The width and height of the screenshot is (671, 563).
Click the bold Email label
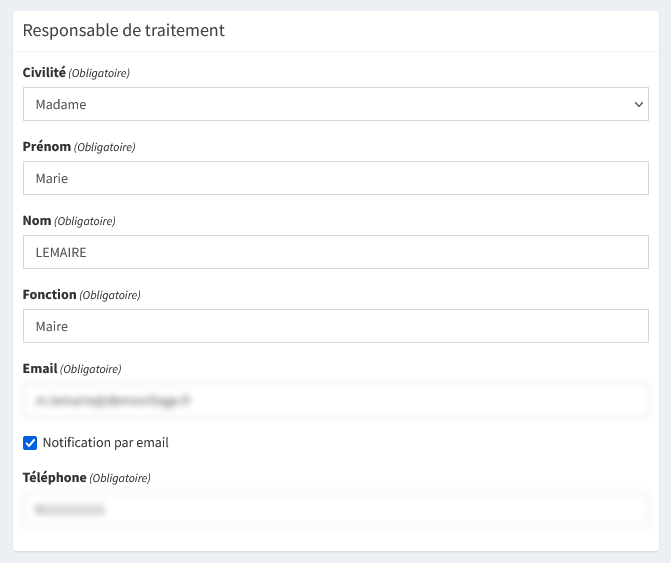(x=40, y=368)
